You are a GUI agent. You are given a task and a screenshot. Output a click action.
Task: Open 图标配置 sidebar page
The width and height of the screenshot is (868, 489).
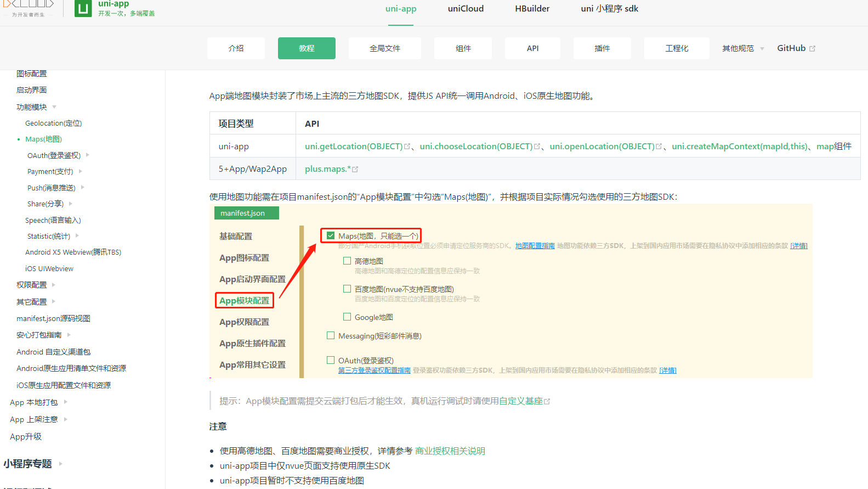[x=32, y=74]
